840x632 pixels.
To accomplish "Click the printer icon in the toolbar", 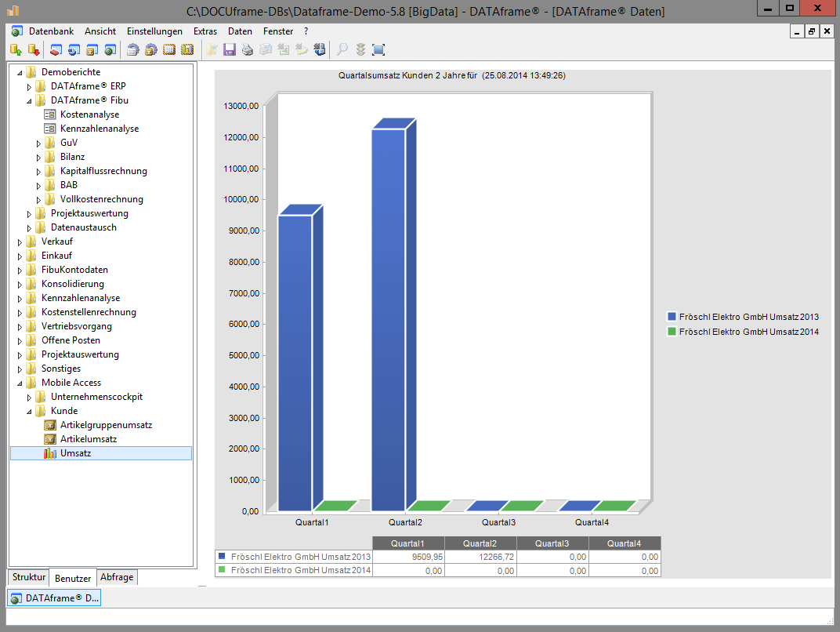I will pyautogui.click(x=247, y=50).
